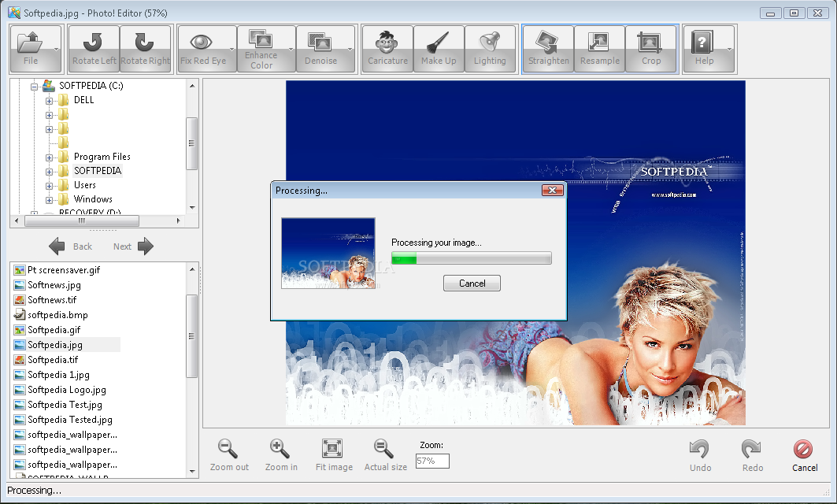Click the Redo arrow
Screen dimensions: 837x504
coord(752,448)
